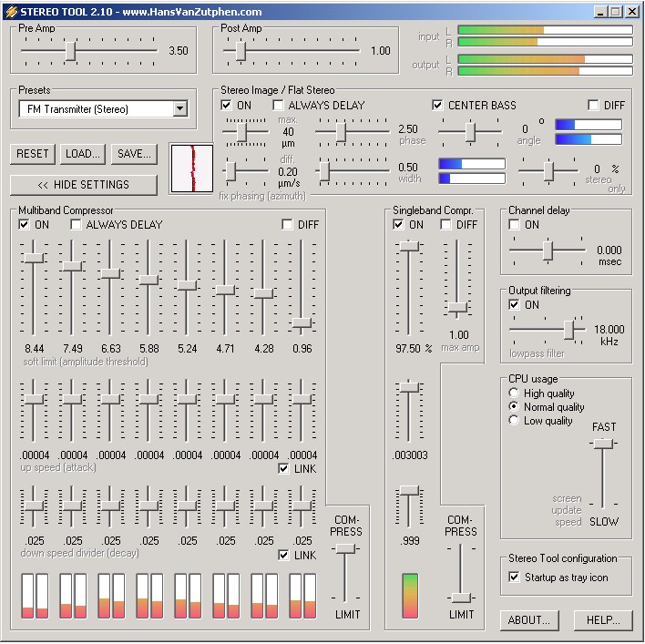Enable Stereo Image ALWAYS DELAY checkbox
The image size is (645, 644).
[x=278, y=106]
